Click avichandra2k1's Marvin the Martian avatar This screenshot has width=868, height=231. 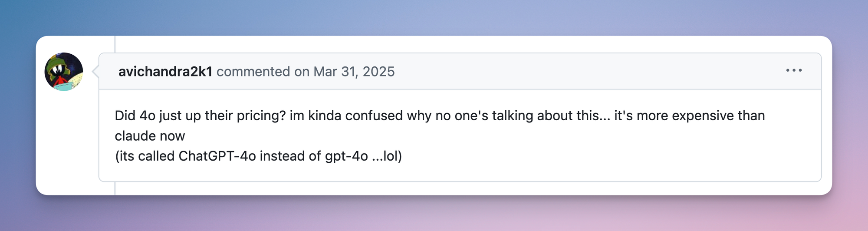click(64, 72)
